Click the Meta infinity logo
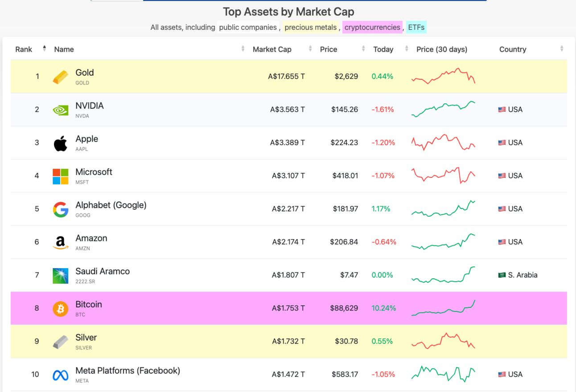 pos(60,374)
